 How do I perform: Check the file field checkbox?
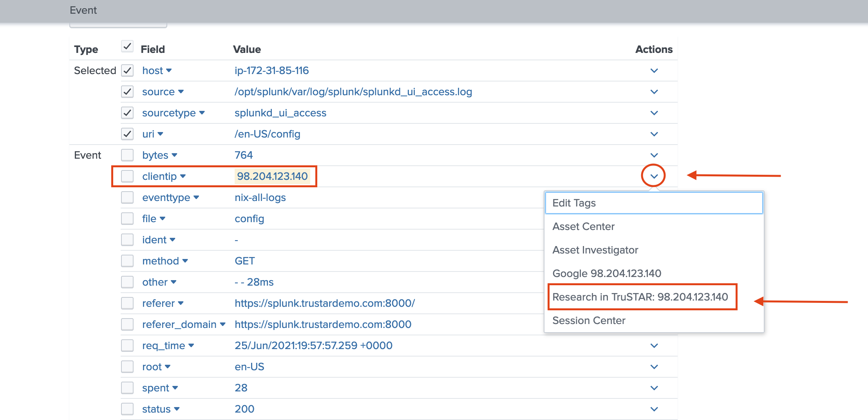click(127, 219)
